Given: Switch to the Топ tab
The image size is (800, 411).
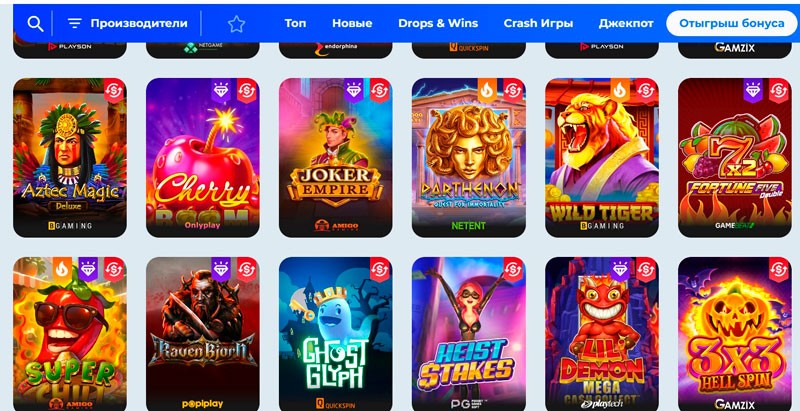Looking at the screenshot, I should (295, 23).
